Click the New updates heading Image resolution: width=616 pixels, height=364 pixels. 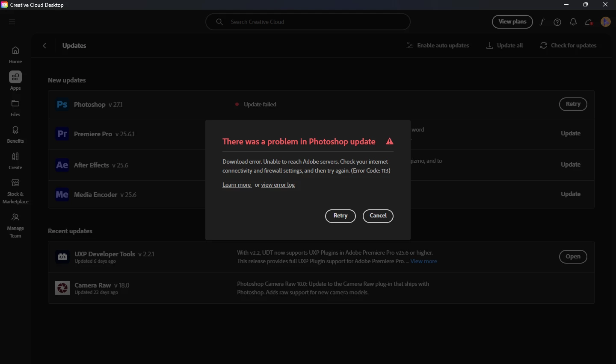pos(67,80)
